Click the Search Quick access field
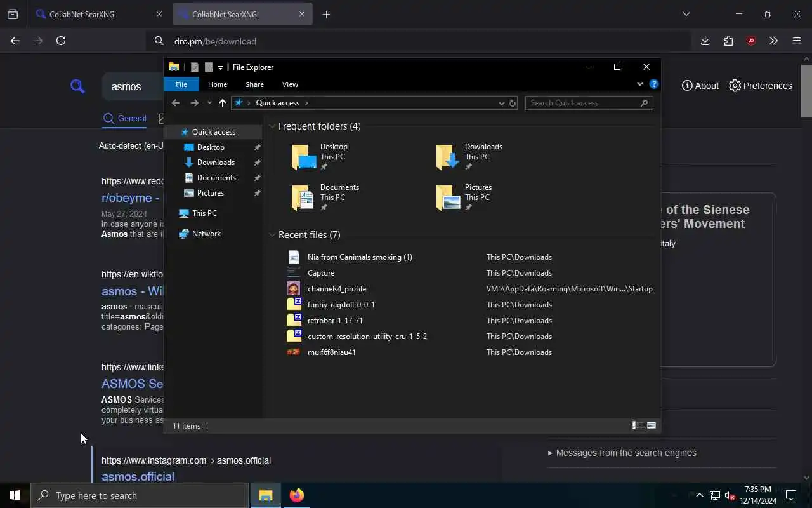Screen dimensions: 812x508 589,103
